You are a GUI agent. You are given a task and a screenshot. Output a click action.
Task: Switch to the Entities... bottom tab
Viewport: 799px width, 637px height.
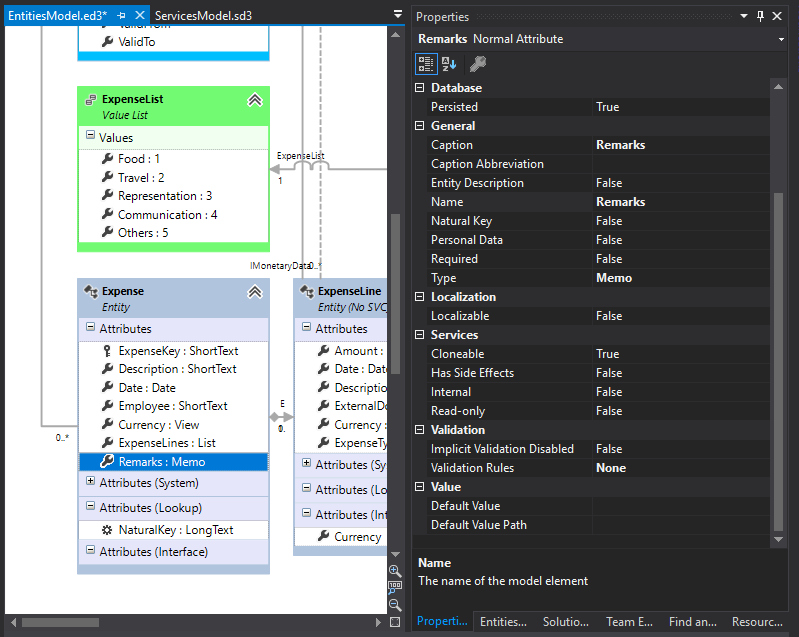(503, 622)
